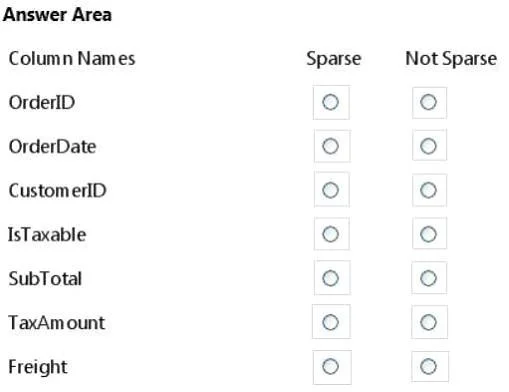The width and height of the screenshot is (509, 392).
Task: Click the Sparse column header
Action: [x=334, y=59]
